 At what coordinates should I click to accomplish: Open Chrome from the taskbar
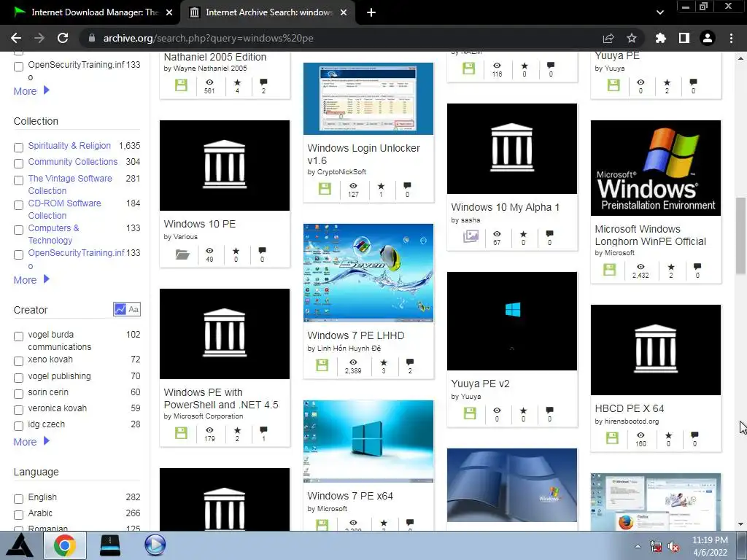pos(65,545)
